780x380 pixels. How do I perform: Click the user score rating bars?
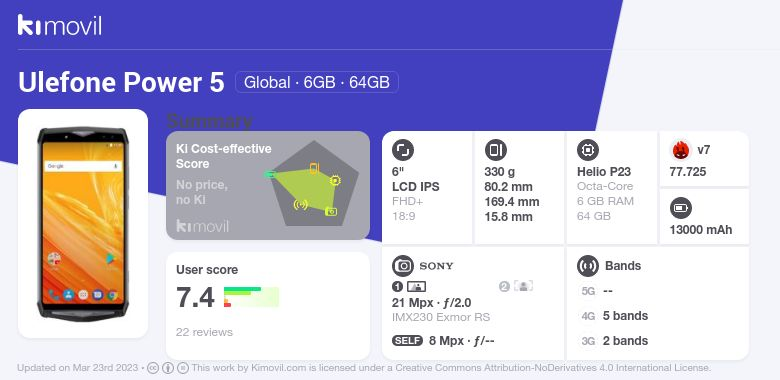(251, 297)
